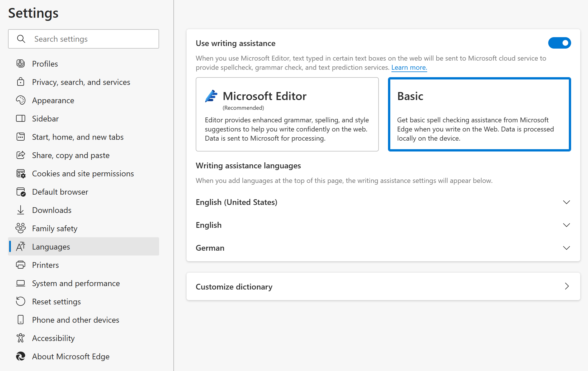Viewport: 588px width, 371px height.
Task: Go to Downloads settings
Action: click(84, 210)
